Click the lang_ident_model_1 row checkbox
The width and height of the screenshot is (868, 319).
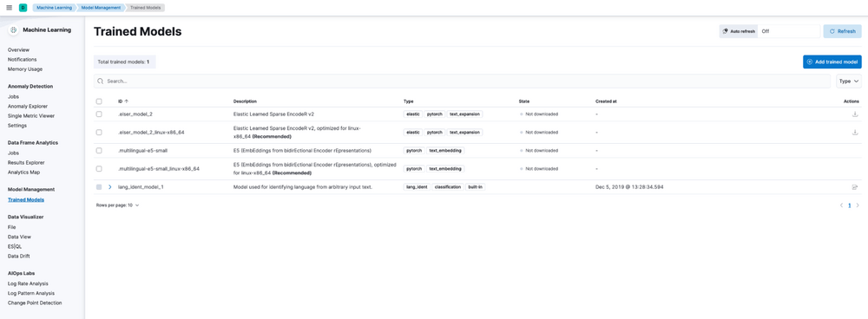tap(99, 187)
